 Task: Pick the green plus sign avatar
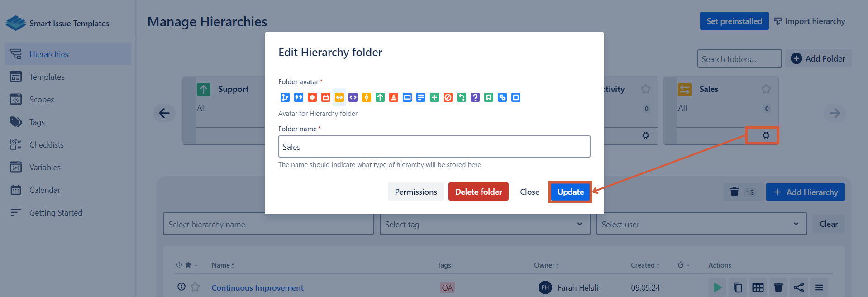[434, 97]
